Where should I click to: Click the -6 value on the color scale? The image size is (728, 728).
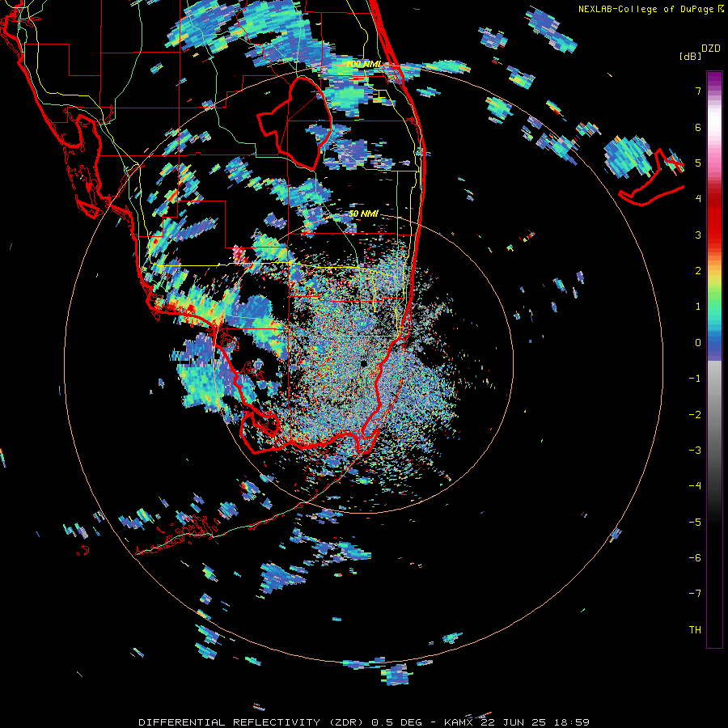tap(695, 558)
